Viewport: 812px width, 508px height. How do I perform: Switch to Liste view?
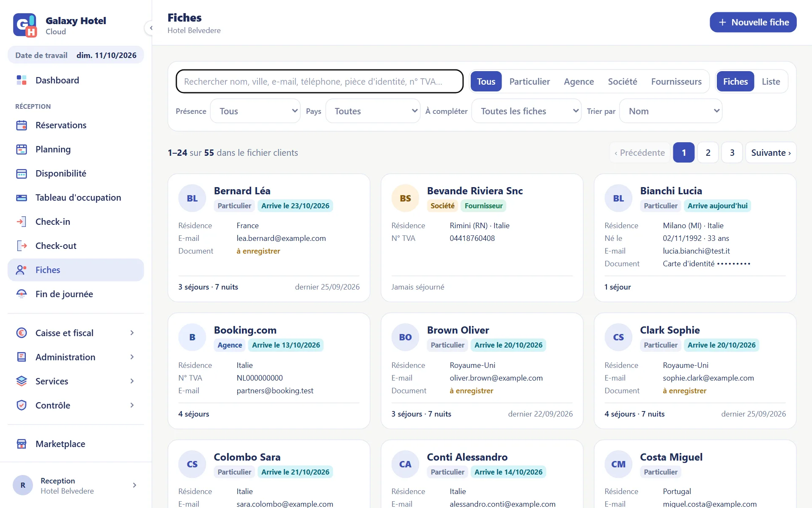771,81
